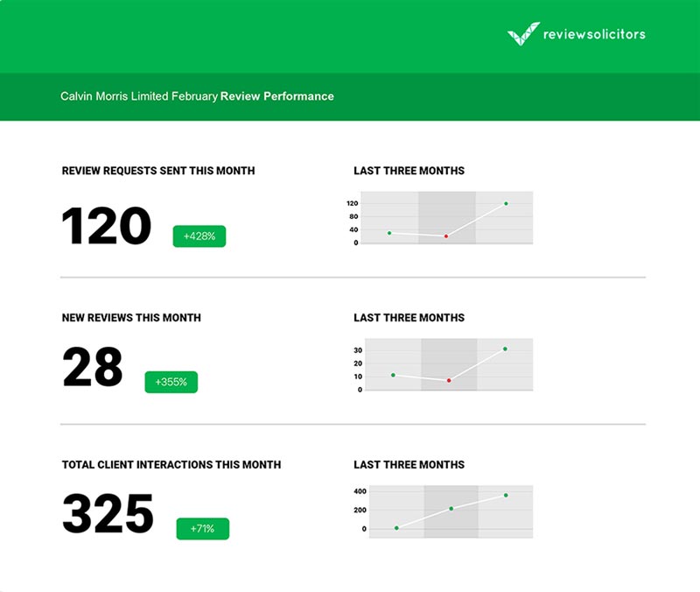700x592 pixels.
Task: Click the New Reviews This Month heading
Action: (131, 317)
